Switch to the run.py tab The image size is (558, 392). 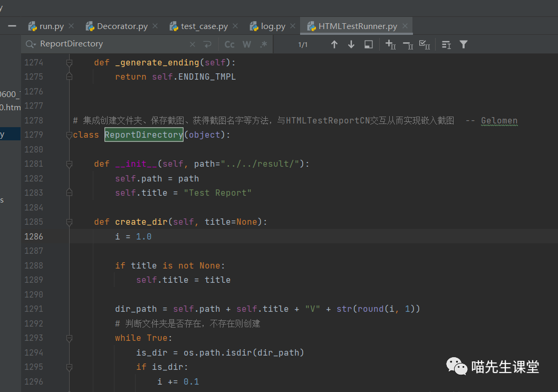click(46, 26)
